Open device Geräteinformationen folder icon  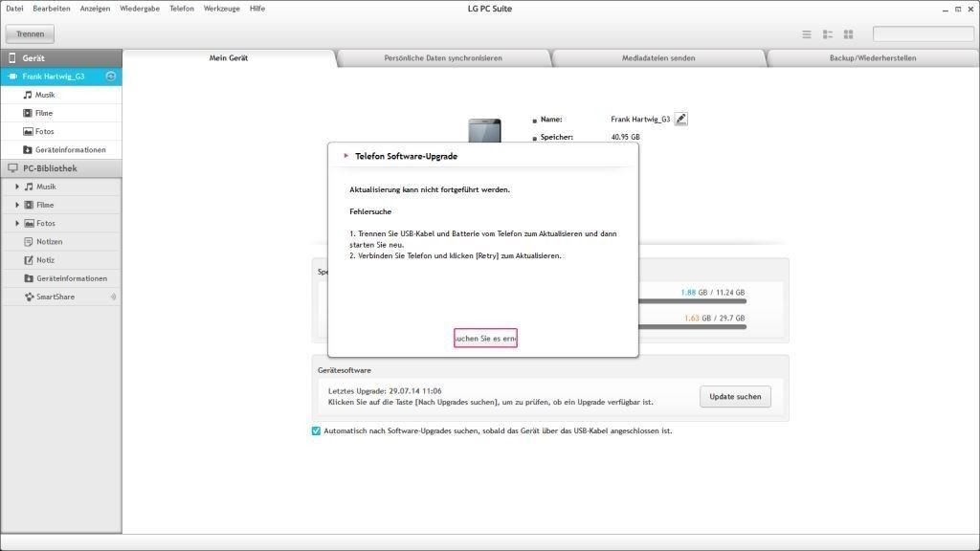(28, 150)
